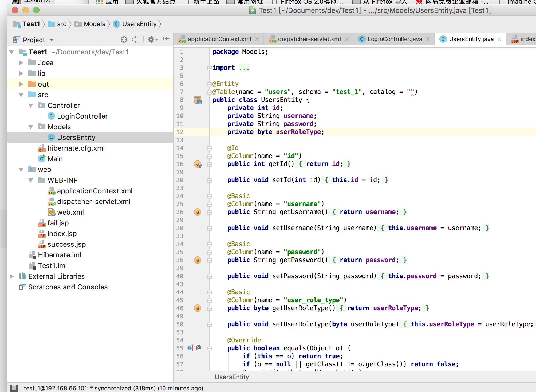Collapse the web folder
536x392 pixels.
21,170
